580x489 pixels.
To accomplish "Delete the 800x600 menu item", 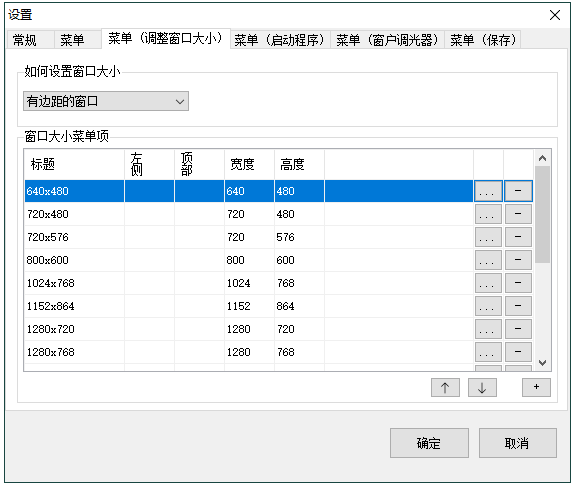I will pos(518,260).
